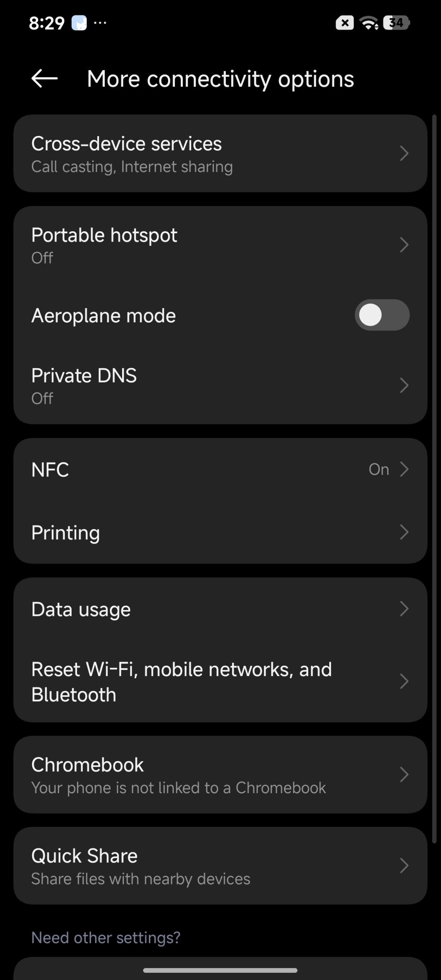Tap the Chromebook row chevron arrow
Image resolution: width=441 pixels, height=980 pixels.
(404, 775)
